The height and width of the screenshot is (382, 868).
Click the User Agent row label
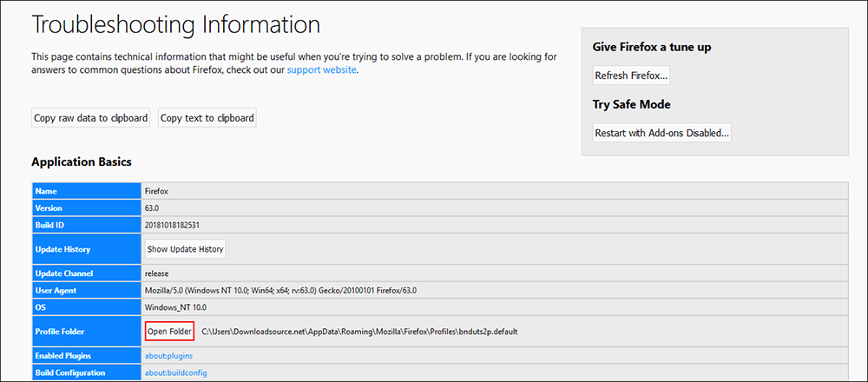[x=87, y=290]
